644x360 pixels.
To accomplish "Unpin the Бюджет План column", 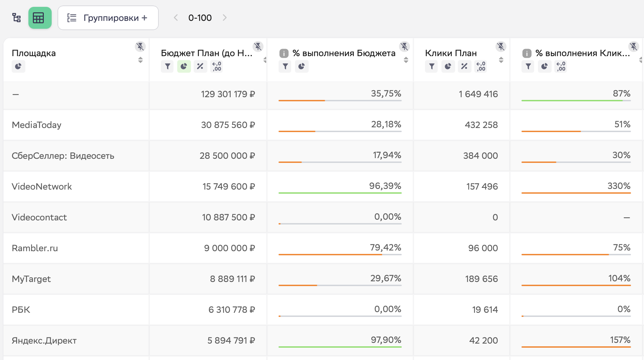I will pos(258,47).
